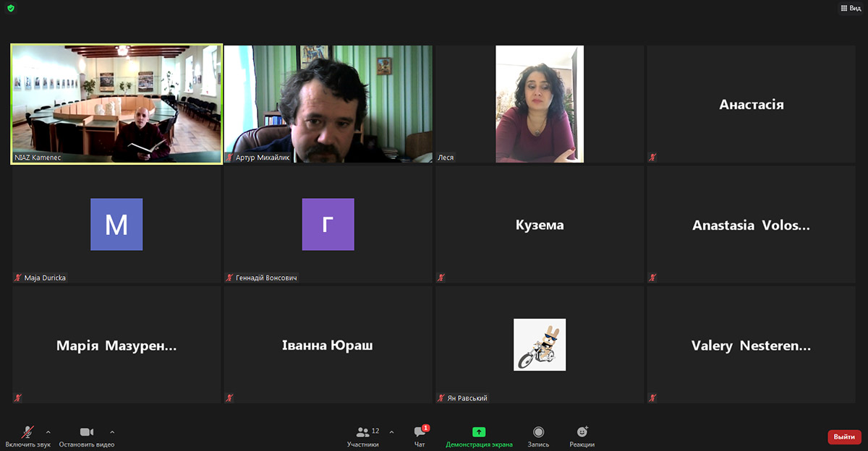The width and height of the screenshot is (868, 451).
Task: Click Maja Duricka's M avatar
Action: click(x=116, y=224)
